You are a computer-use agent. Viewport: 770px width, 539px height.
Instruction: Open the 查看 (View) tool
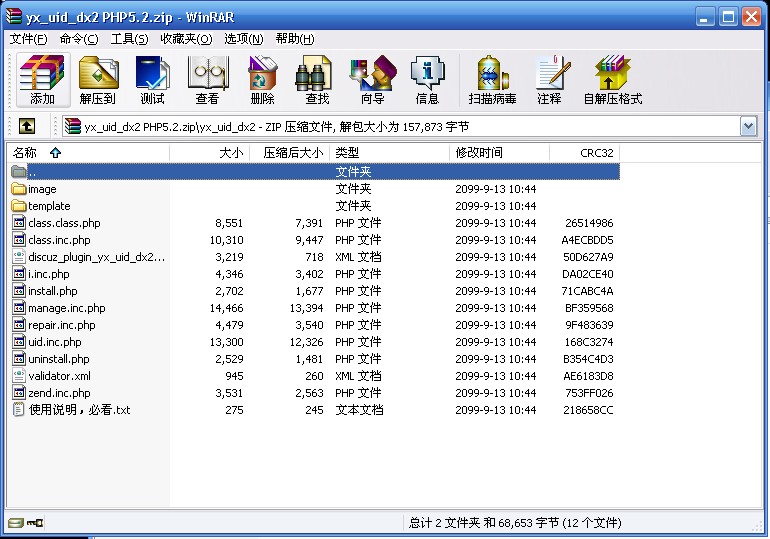click(x=207, y=80)
